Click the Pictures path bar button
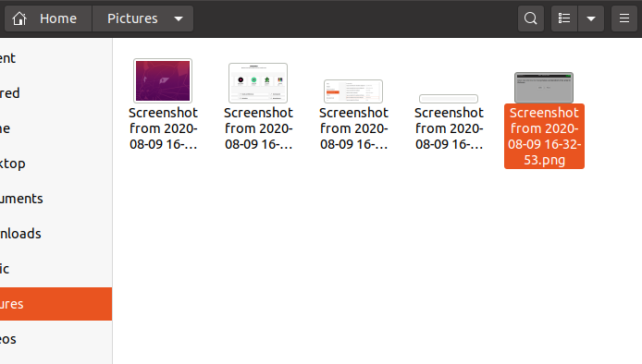 (142, 18)
